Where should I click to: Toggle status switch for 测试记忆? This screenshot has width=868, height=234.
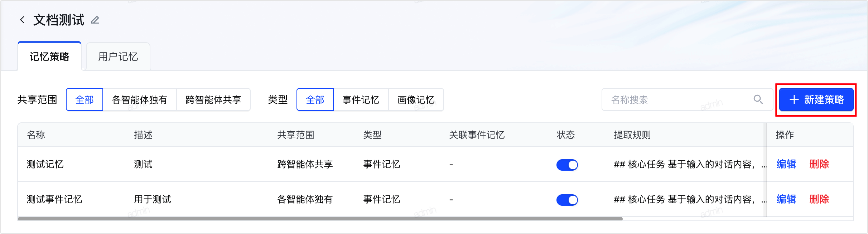567,165
